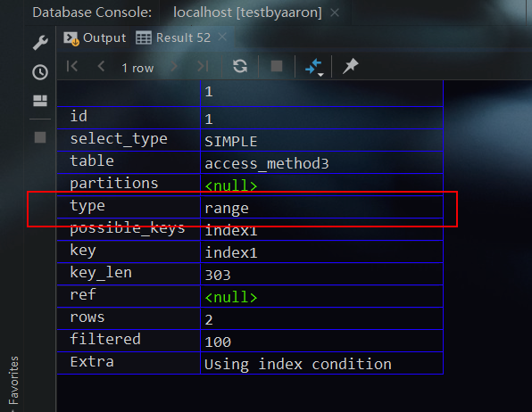This screenshot has height=412, width=532.
Task: Pin the result tab
Action: [x=350, y=66]
